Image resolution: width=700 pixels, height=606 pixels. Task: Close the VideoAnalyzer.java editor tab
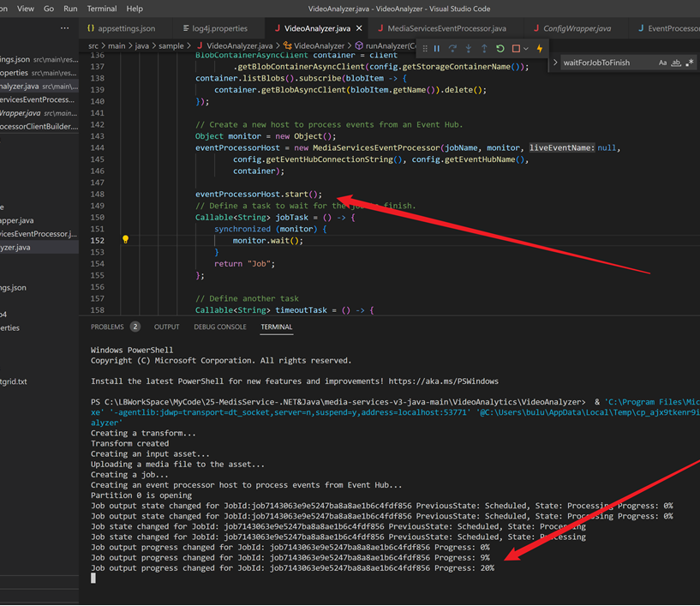[x=359, y=28]
